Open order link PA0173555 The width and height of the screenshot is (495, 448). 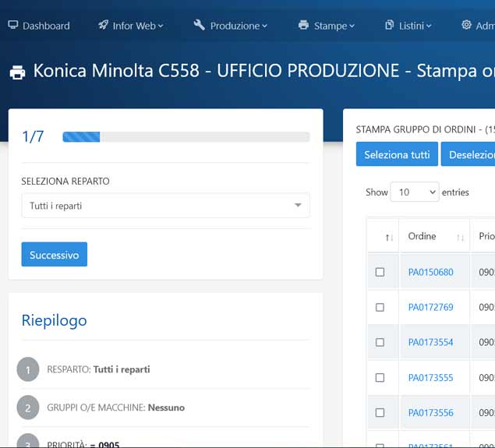pyautogui.click(x=430, y=378)
